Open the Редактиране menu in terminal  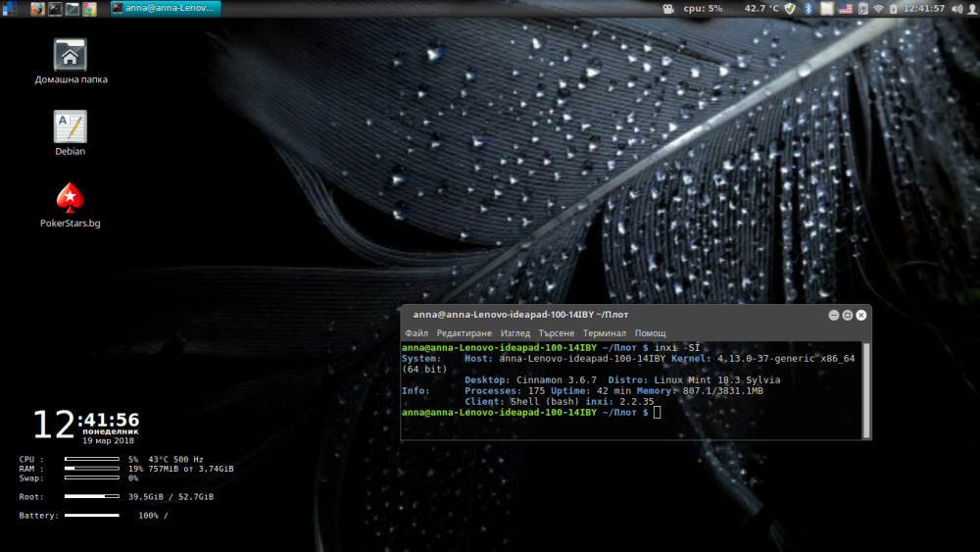(464, 333)
